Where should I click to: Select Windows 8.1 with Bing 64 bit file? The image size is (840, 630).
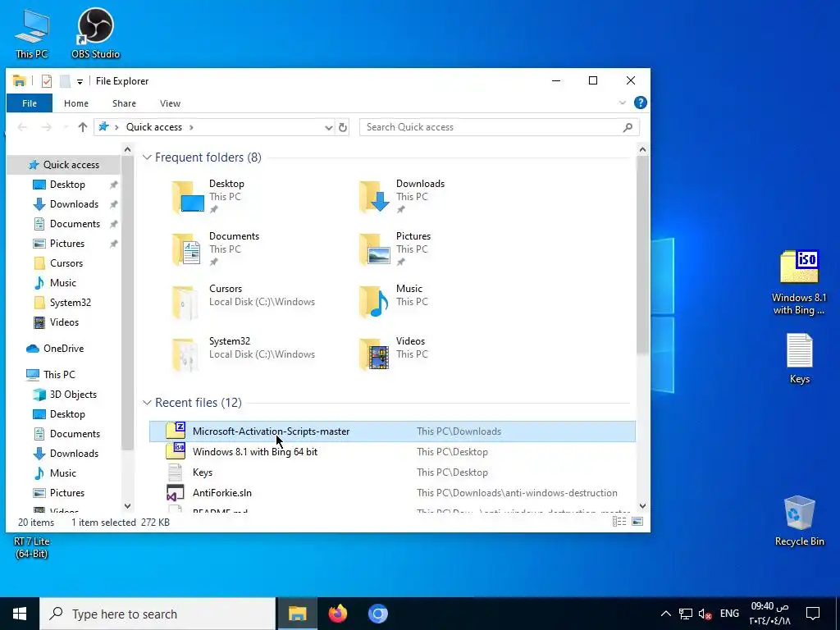tap(392, 452)
